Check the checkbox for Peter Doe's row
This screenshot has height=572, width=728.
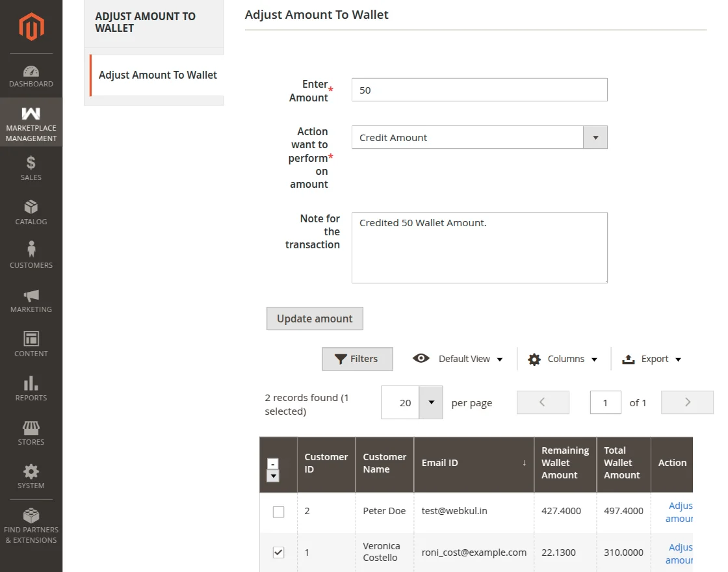(278, 512)
